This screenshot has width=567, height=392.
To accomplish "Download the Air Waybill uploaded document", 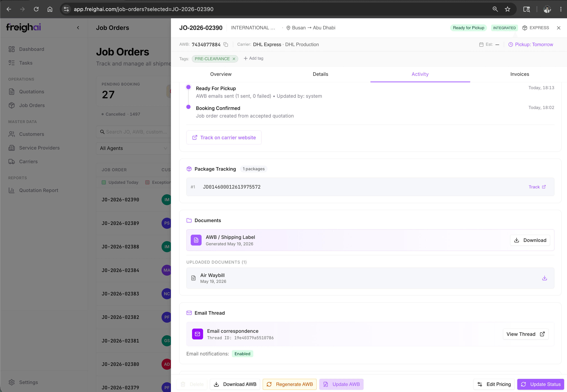I will tap(544, 278).
